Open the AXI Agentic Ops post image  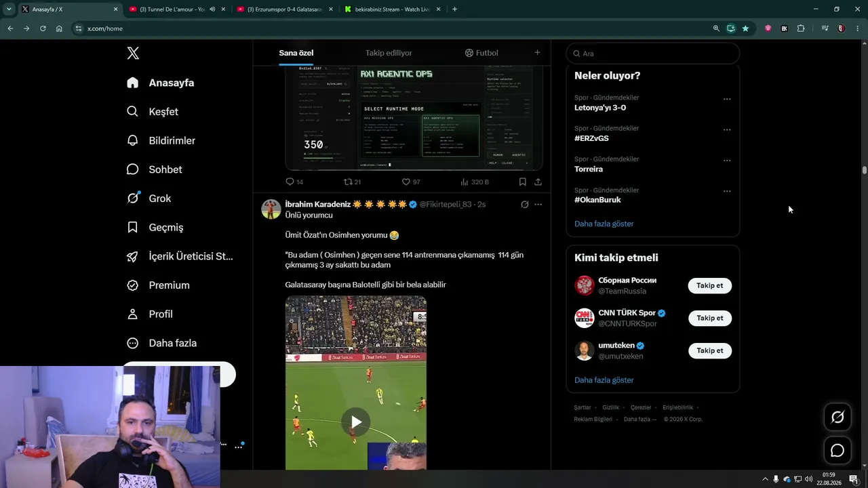pos(414,117)
